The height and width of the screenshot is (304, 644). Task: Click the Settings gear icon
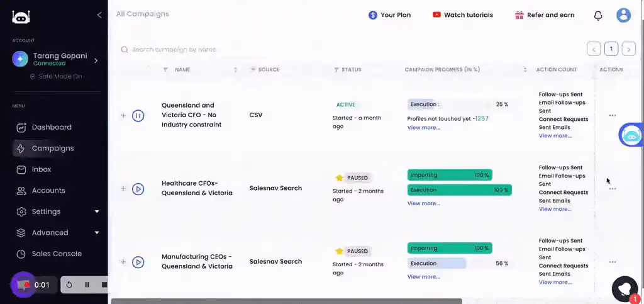[x=21, y=211]
